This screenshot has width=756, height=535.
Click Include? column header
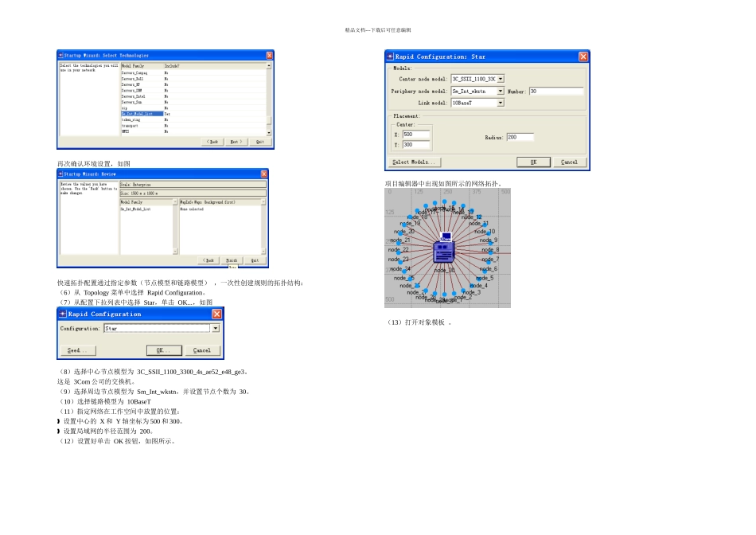pos(172,65)
